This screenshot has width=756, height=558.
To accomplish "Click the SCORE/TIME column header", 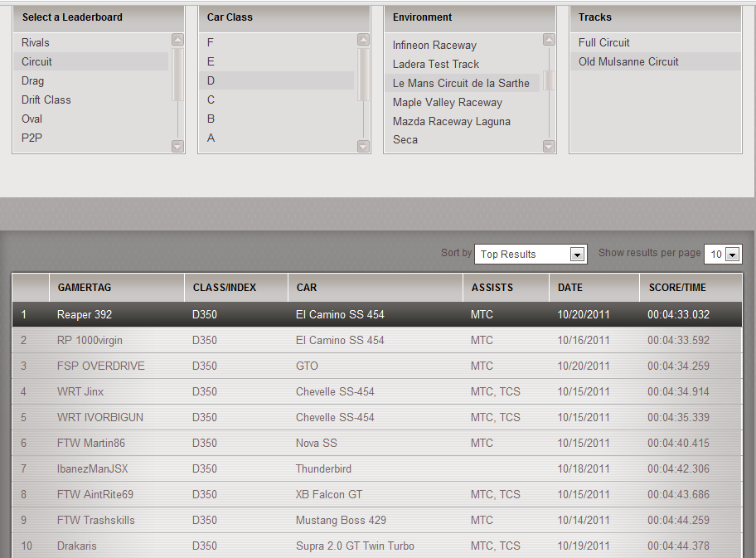I will click(677, 288).
